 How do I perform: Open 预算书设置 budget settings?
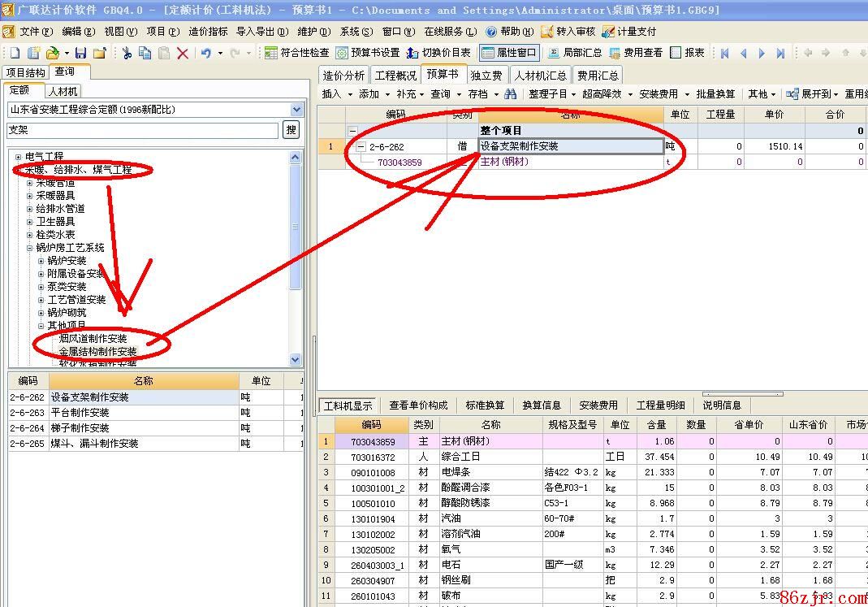pos(368,53)
